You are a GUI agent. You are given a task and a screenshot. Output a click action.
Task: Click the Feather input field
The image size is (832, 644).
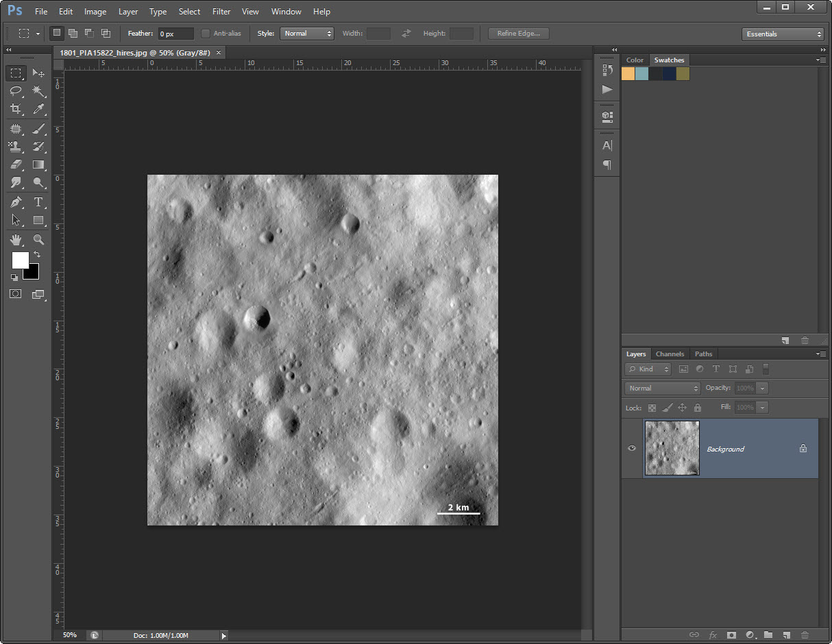pyautogui.click(x=175, y=34)
